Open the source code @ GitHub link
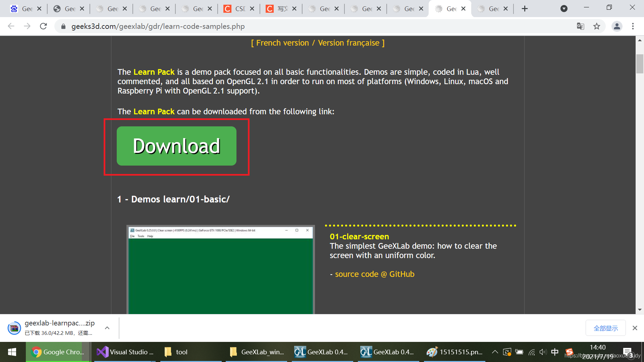The height and width of the screenshot is (362, 644). [x=375, y=274]
